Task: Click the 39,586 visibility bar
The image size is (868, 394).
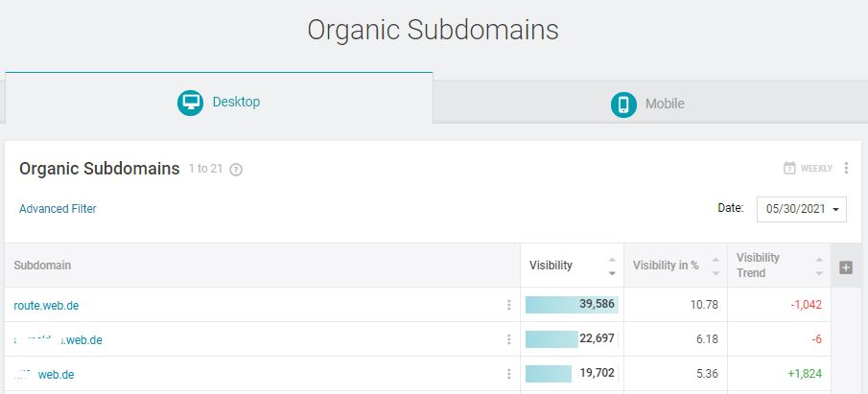Action: (572, 305)
